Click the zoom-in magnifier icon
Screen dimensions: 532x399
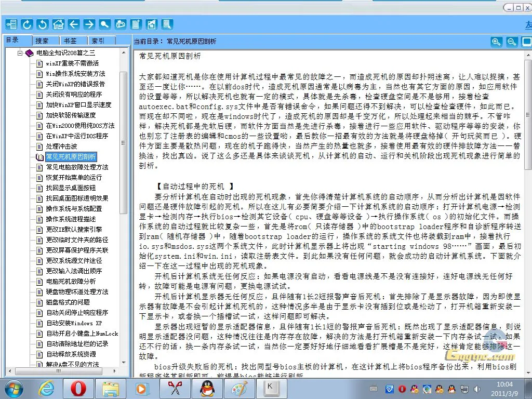click(496, 42)
